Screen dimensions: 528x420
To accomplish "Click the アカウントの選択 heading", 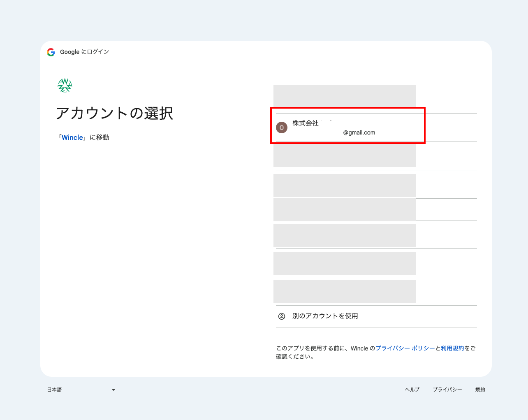I will coord(114,113).
